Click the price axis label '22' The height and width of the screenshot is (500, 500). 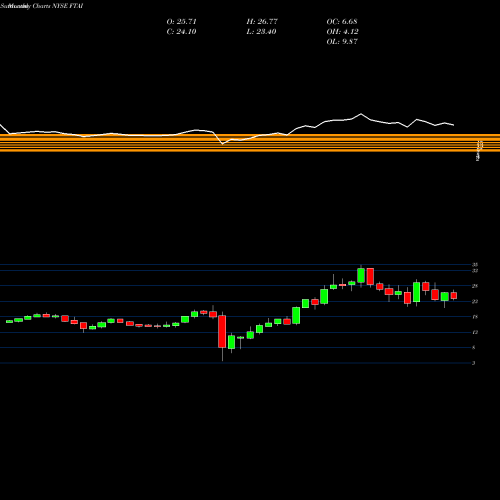click(475, 301)
